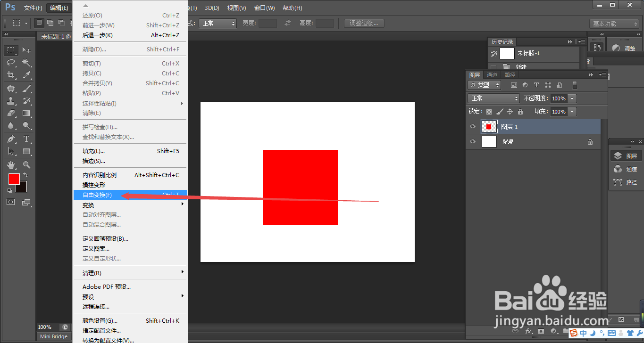This screenshot has width=644, height=343.
Task: Choose 自由变换(F) from Edit menu
Action: pos(130,195)
